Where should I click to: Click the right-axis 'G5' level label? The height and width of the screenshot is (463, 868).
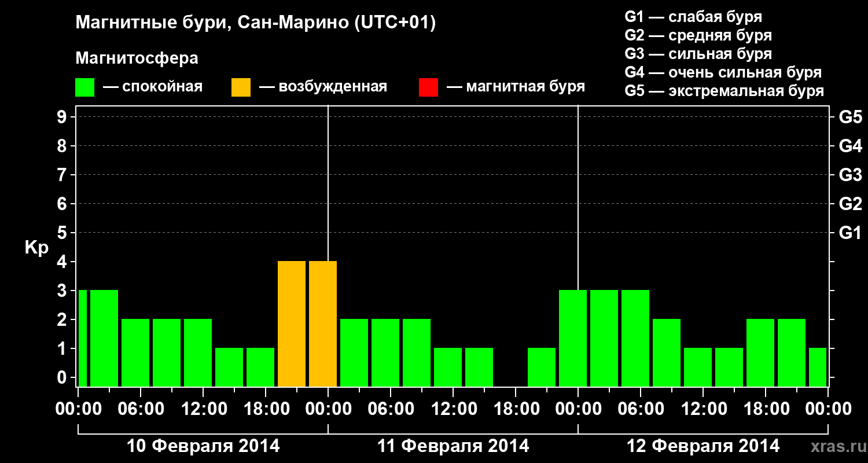point(851,117)
